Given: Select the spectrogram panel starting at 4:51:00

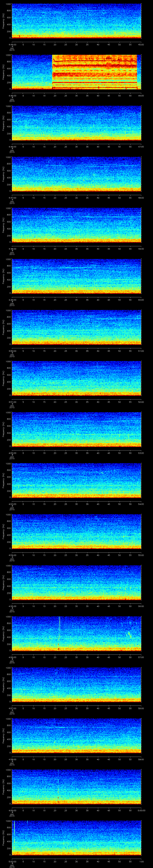Looking at the screenshot, I should tap(76, 378).
